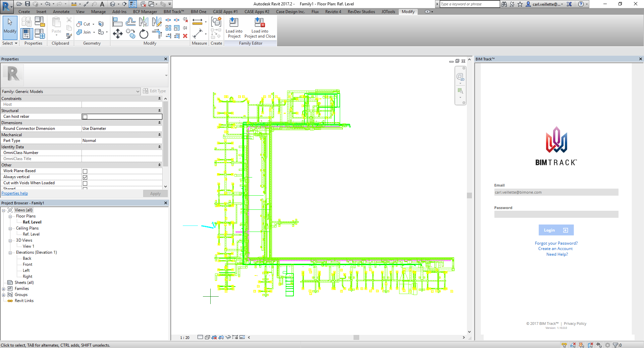Screen dimensions: 644x348
Task: Click the view scale 1 : 20
Action: click(185, 338)
